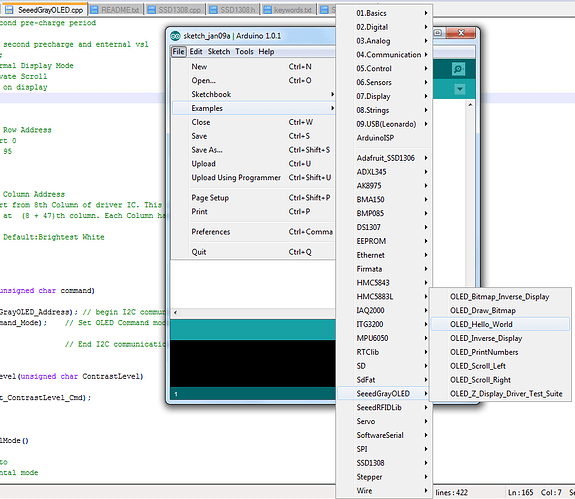Open OLED_PrintNumbers example
Viewport: 575px width, 499px height.
500,352
